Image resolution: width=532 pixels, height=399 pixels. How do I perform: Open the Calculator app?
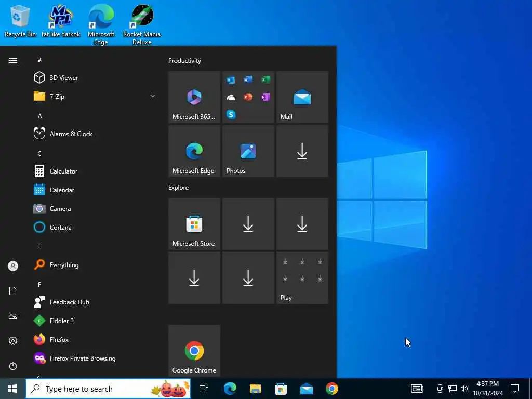tap(95, 171)
